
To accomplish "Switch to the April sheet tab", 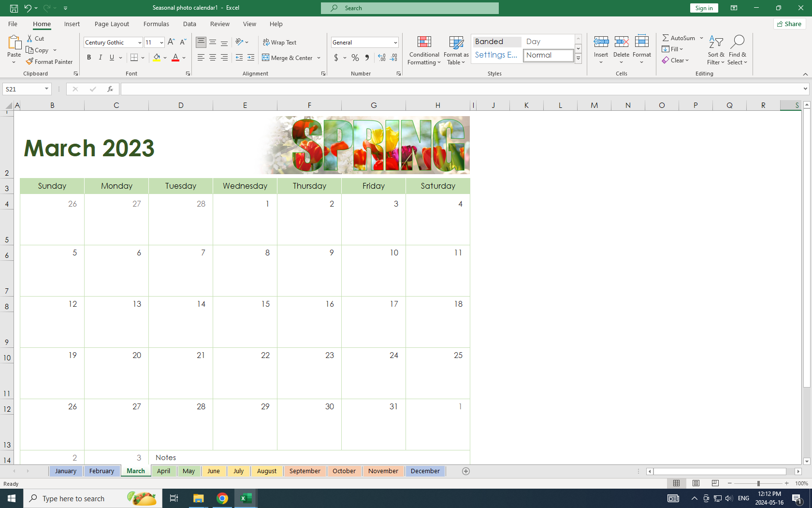I will [x=163, y=471].
